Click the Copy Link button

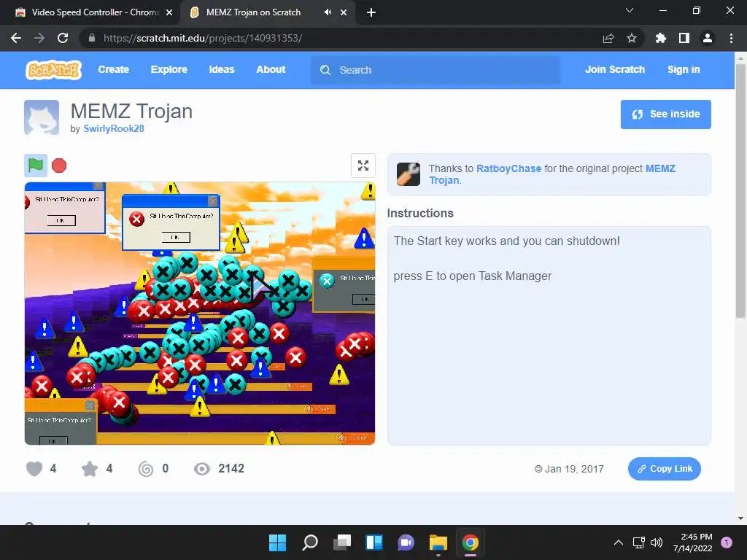pyautogui.click(x=664, y=469)
